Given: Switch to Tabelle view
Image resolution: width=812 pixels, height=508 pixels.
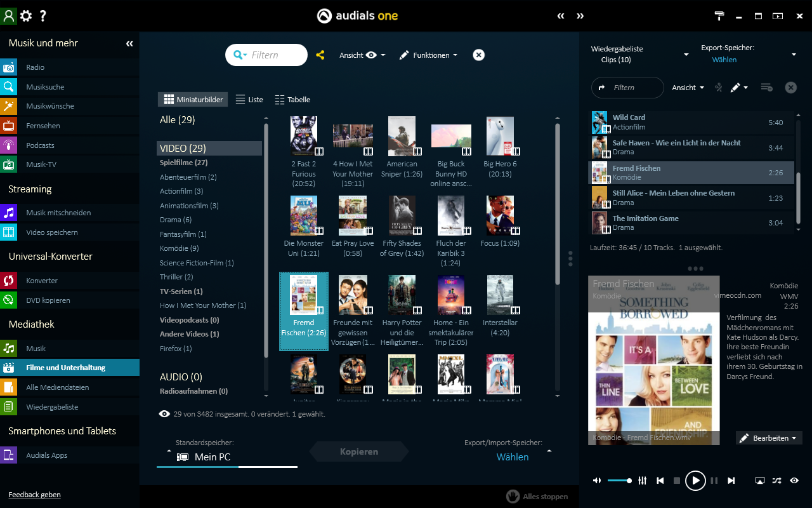Looking at the screenshot, I should [x=292, y=100].
